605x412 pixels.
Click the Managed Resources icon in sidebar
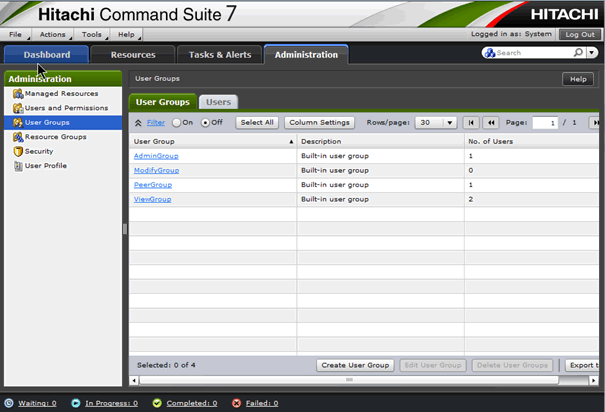pyautogui.click(x=18, y=93)
